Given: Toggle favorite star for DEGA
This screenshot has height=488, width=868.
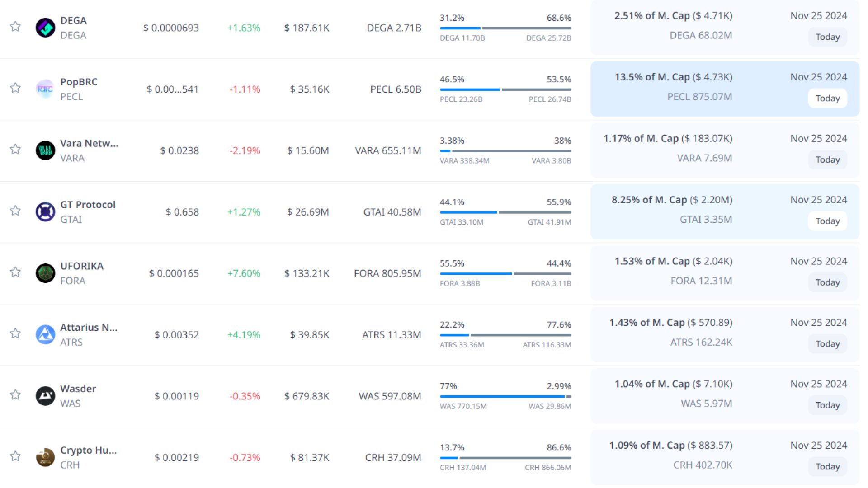Looking at the screenshot, I should (x=15, y=26).
